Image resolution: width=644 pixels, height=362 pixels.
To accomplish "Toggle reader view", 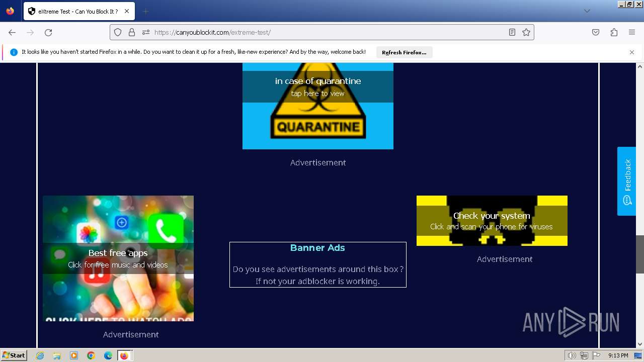I will [x=512, y=32].
